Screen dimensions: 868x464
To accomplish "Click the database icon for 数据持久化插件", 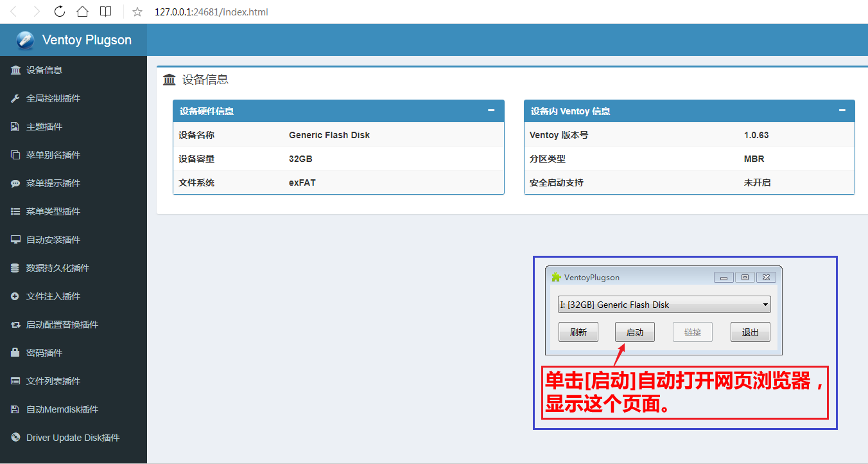I will point(15,268).
